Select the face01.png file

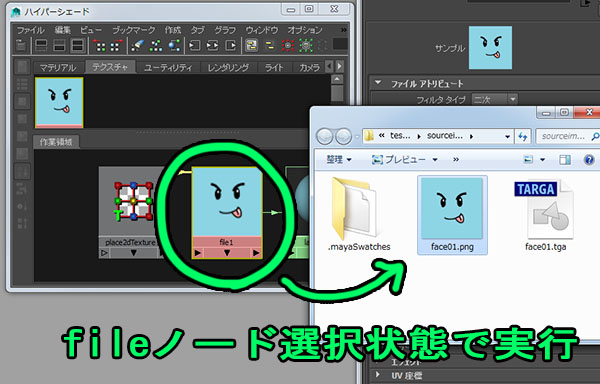[452, 215]
